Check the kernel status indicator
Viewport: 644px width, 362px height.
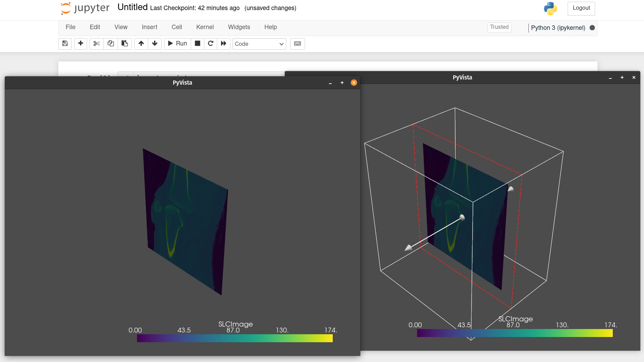point(592,27)
